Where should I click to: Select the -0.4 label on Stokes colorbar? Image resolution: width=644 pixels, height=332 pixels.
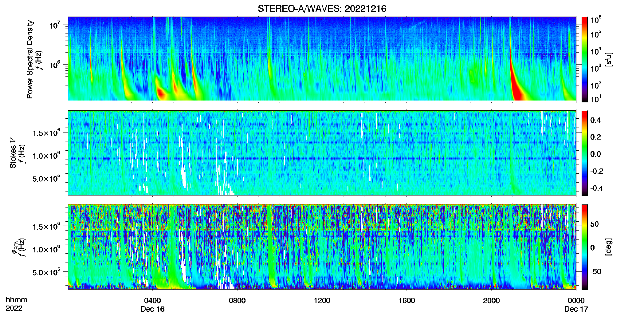(x=597, y=188)
